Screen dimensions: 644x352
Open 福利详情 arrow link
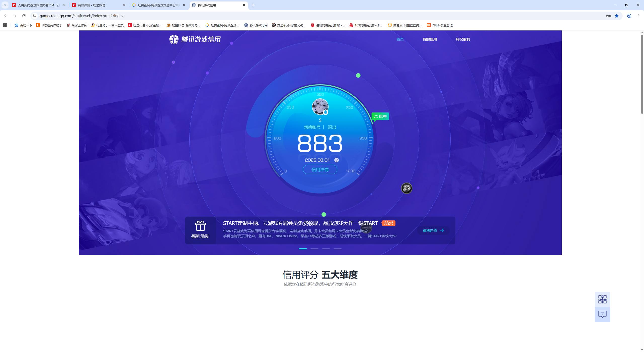[x=433, y=230]
